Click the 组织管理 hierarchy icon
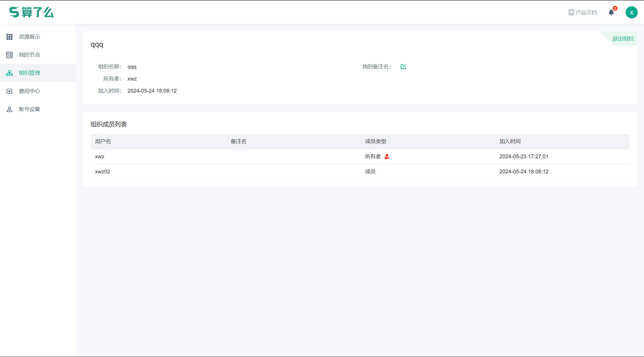This screenshot has height=357, width=644. (x=9, y=73)
